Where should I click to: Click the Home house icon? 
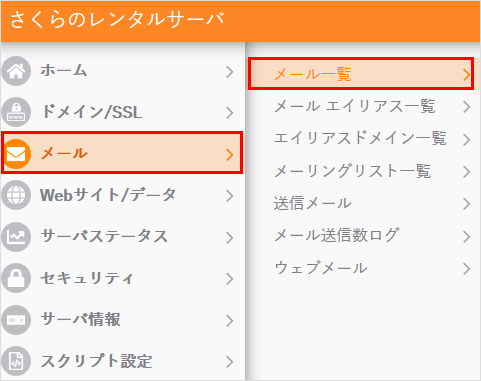pyautogui.click(x=16, y=71)
